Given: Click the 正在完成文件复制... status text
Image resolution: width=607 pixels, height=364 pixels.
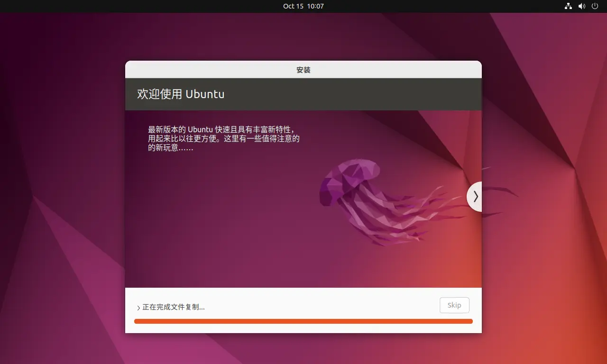Looking at the screenshot, I should [x=174, y=307].
